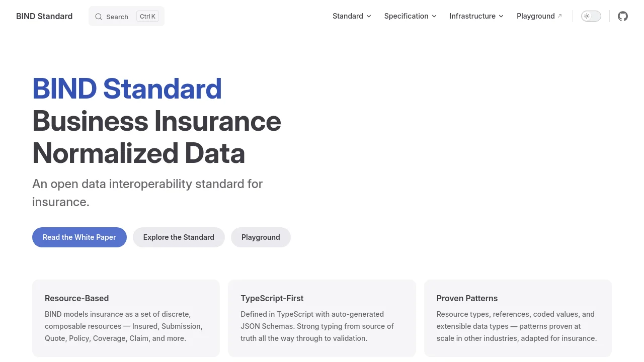Click the search magnifier icon
The width and height of the screenshot is (644, 362).
coord(99,17)
